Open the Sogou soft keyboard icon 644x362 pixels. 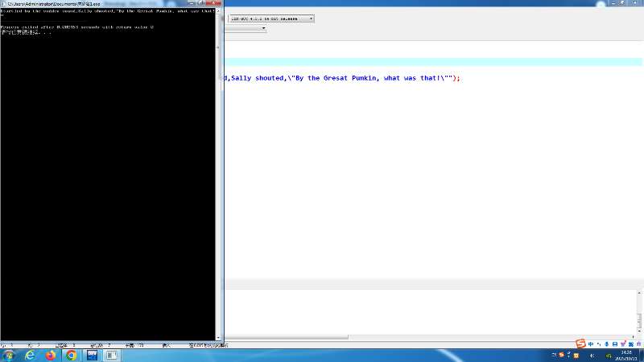click(615, 344)
